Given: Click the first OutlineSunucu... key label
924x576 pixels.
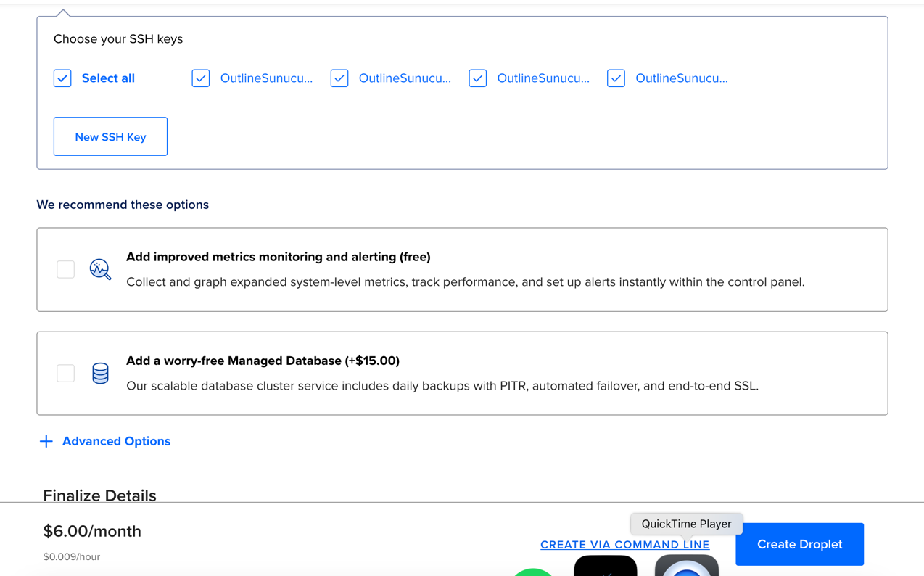Looking at the screenshot, I should (266, 78).
